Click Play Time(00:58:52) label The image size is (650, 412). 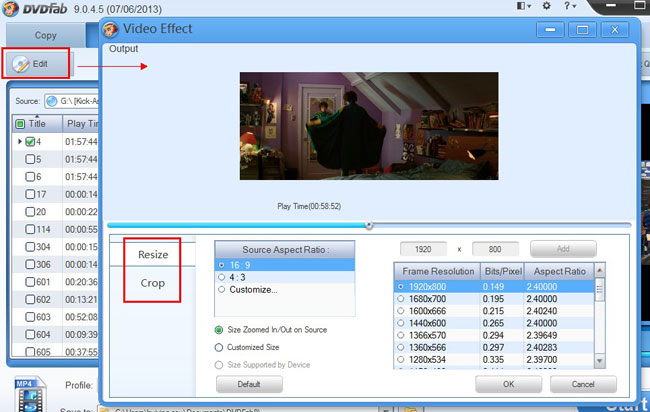[x=309, y=206]
